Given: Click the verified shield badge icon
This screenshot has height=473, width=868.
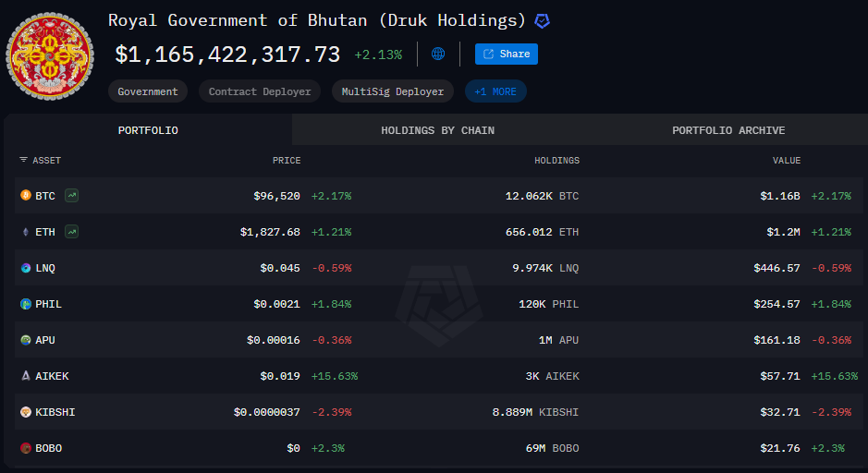Looking at the screenshot, I should 543,20.
